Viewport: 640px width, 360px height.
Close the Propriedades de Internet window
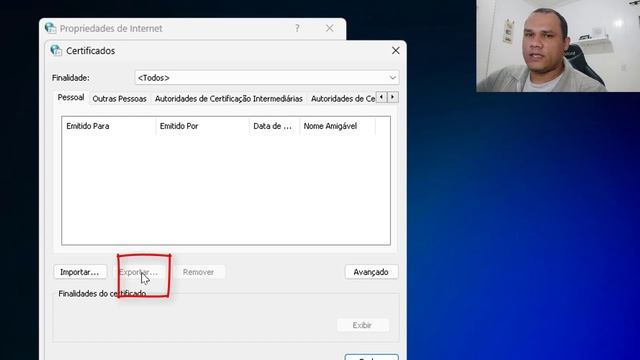[x=329, y=28]
